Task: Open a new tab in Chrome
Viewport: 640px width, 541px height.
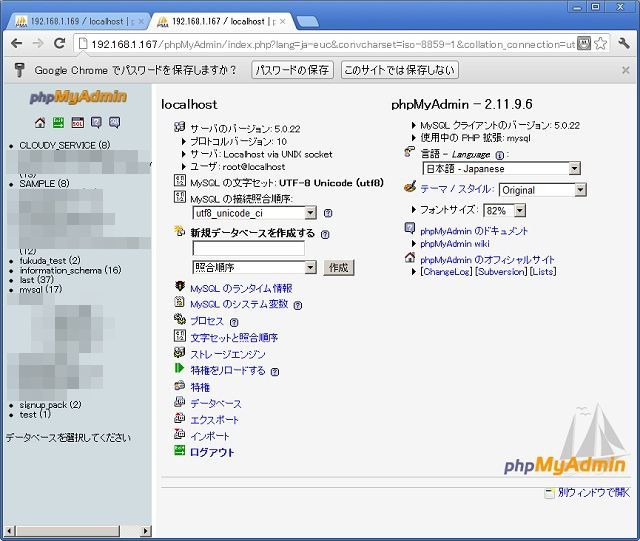Action: pos(307,22)
